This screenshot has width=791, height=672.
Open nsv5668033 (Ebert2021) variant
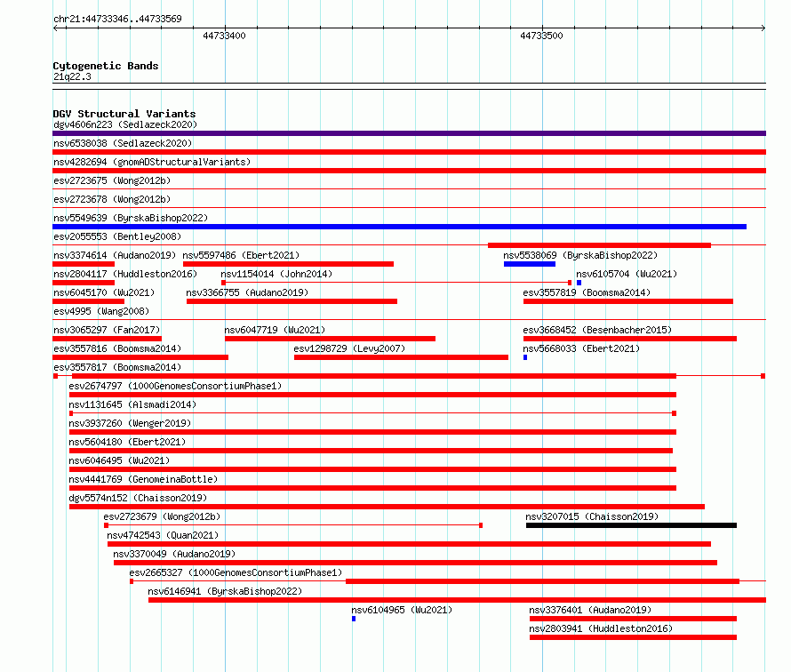pyautogui.click(x=581, y=348)
